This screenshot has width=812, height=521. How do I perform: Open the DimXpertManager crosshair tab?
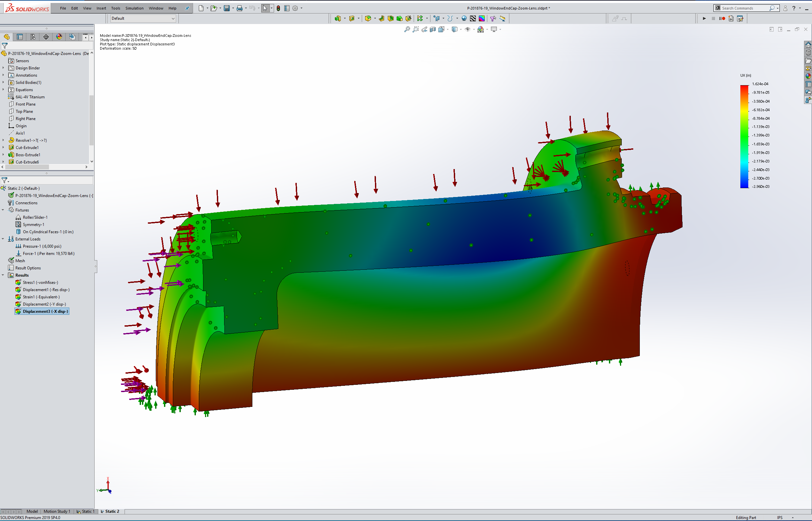[x=46, y=37]
